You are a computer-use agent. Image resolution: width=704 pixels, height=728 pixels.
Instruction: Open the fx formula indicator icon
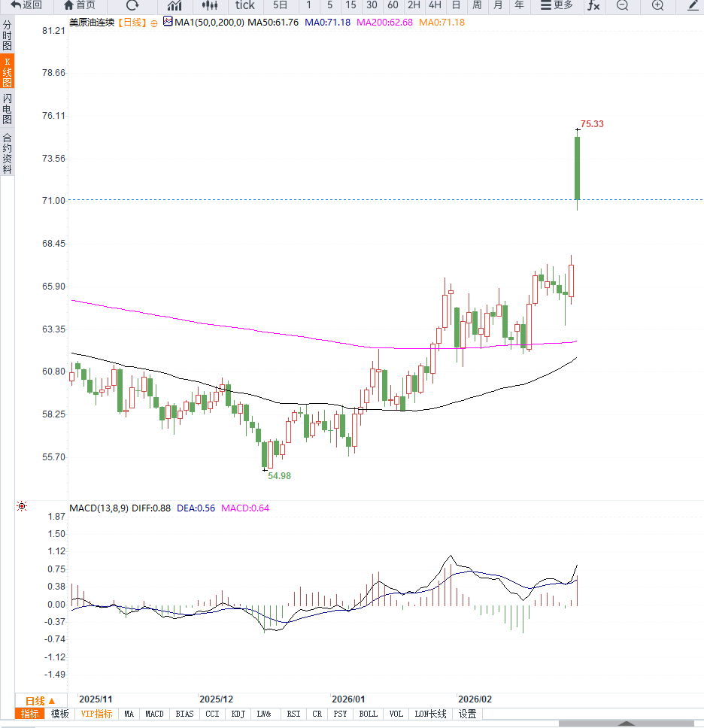tap(593, 5)
